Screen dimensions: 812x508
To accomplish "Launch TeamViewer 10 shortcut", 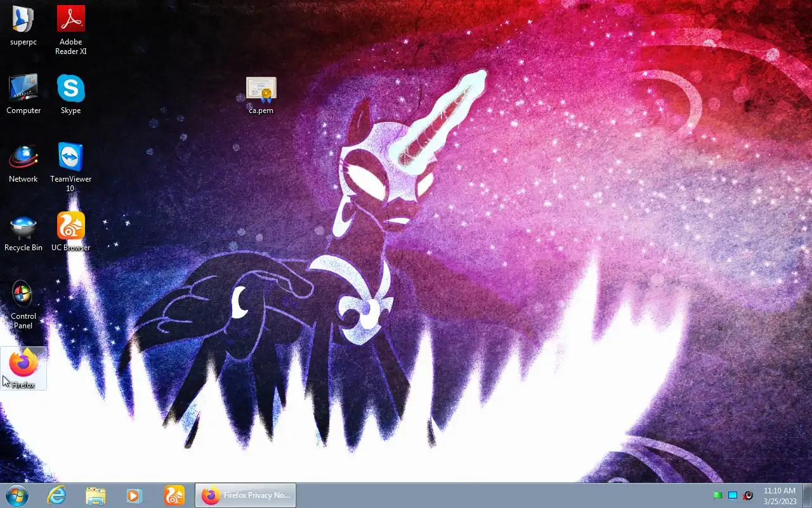I will [x=70, y=167].
